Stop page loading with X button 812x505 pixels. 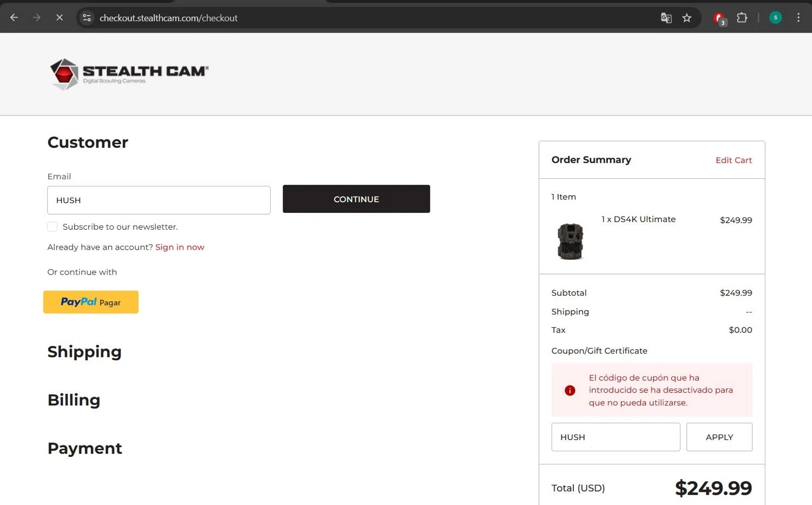click(x=60, y=18)
